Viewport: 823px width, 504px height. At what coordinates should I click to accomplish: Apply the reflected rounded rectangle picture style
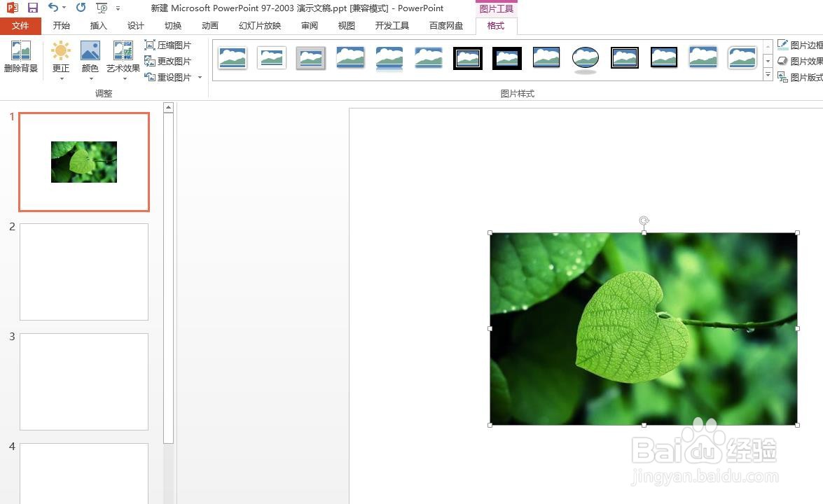coord(389,57)
